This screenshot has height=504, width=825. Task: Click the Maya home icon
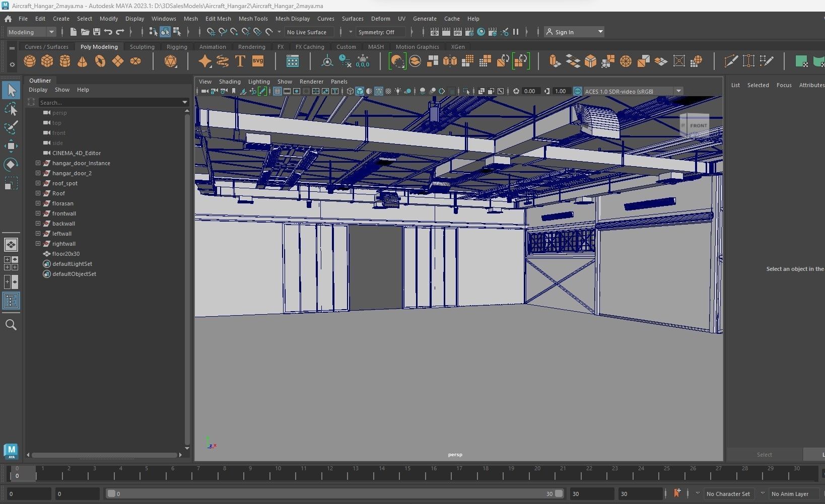(8, 19)
